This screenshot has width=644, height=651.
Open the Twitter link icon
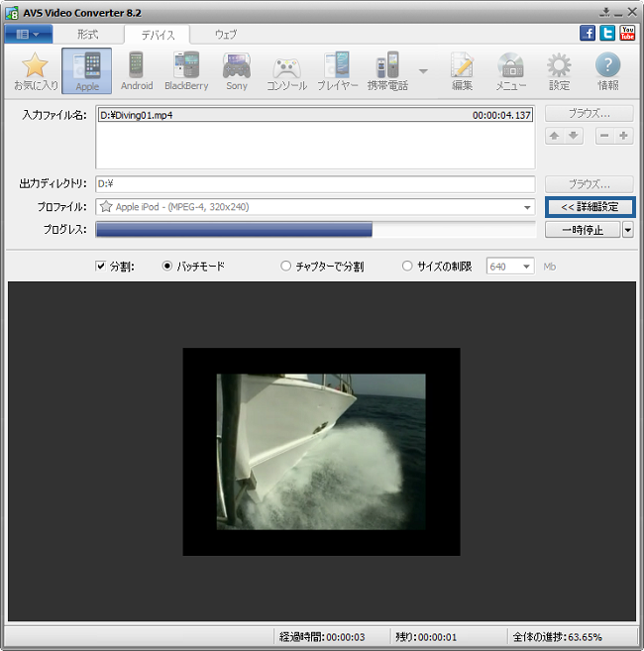pos(607,34)
